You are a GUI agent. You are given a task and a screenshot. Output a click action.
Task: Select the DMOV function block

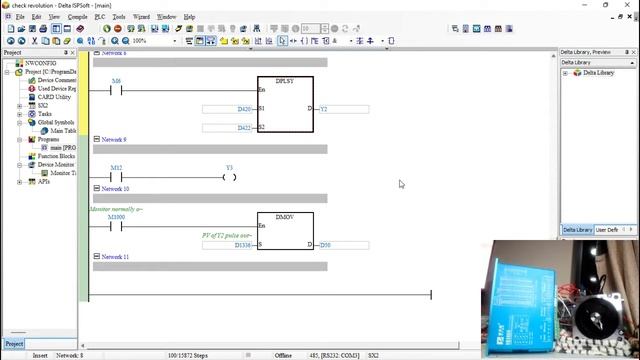coord(285,231)
